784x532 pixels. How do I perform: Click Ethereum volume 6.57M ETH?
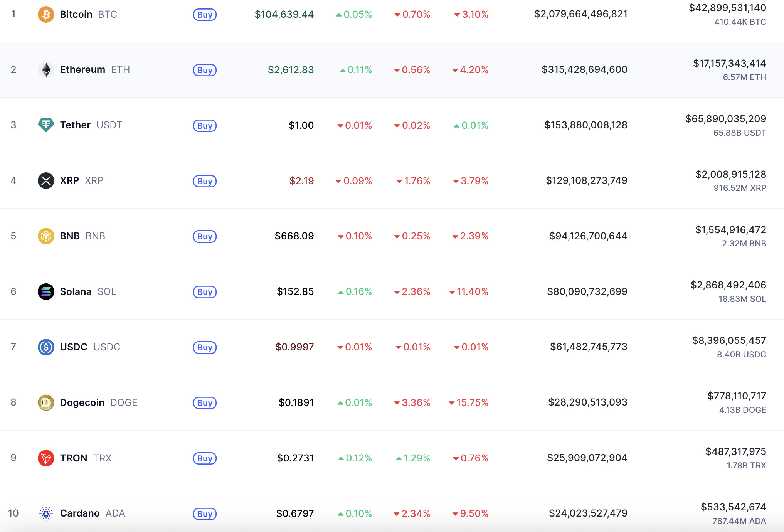tap(744, 77)
